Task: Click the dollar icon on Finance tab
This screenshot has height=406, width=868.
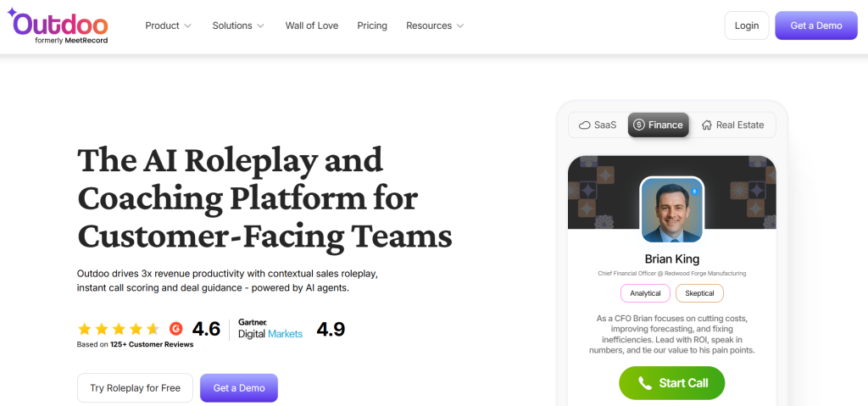Action: coord(639,125)
